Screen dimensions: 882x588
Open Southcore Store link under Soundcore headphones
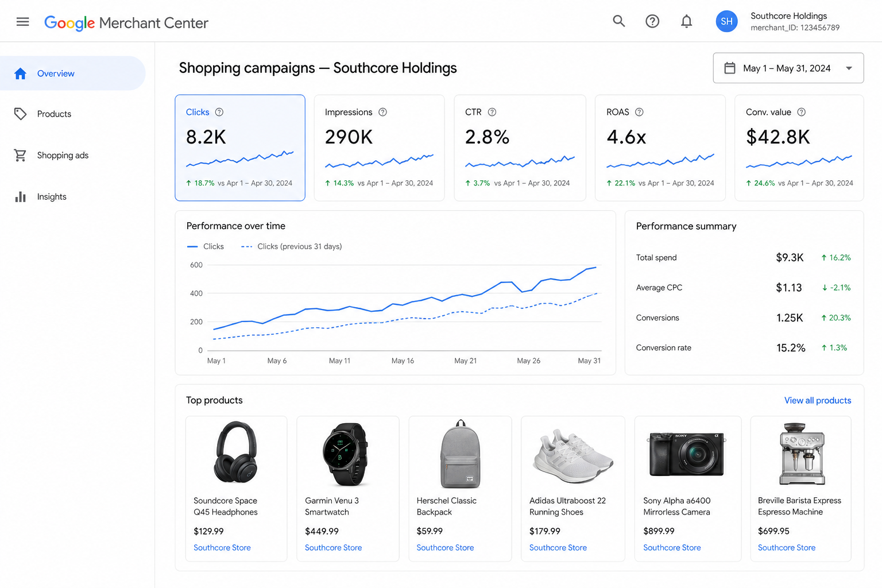pos(222,548)
